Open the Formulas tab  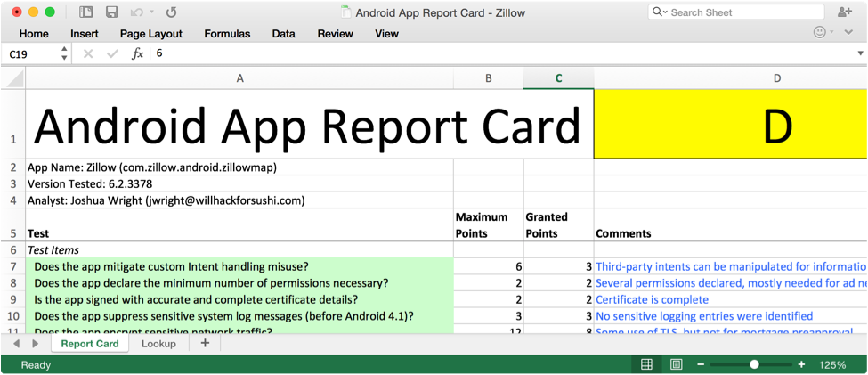(x=227, y=34)
